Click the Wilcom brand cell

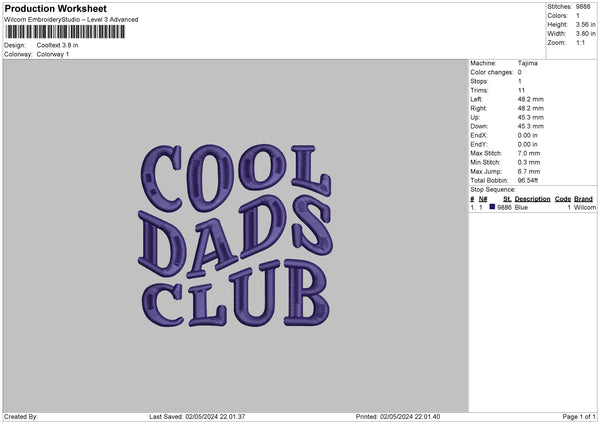[x=585, y=207]
